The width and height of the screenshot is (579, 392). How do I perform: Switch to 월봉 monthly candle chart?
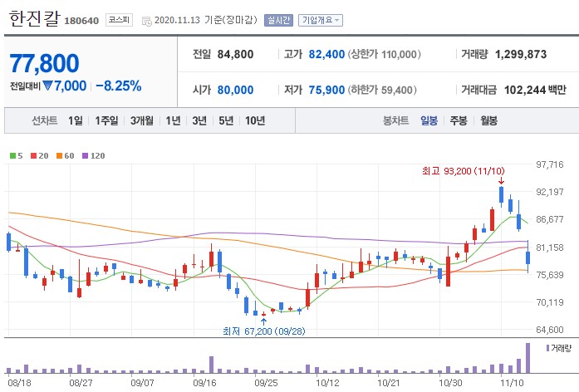[489, 120]
